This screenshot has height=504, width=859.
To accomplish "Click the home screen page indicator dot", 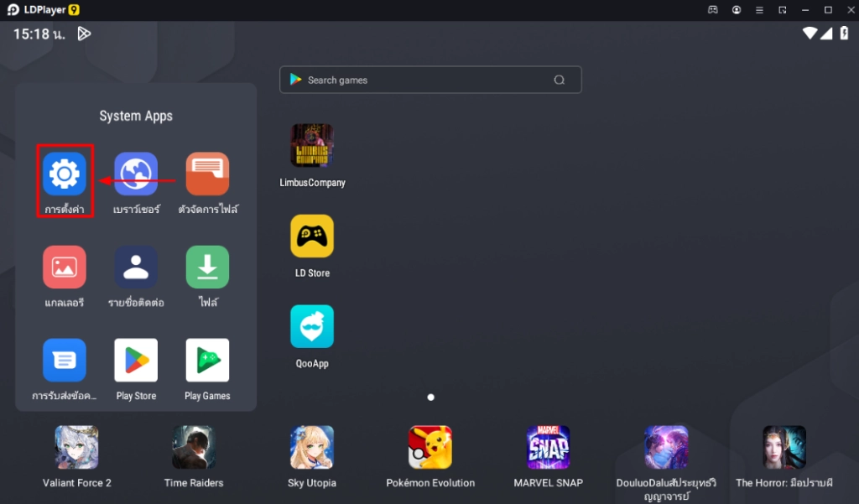I will click(x=430, y=397).
